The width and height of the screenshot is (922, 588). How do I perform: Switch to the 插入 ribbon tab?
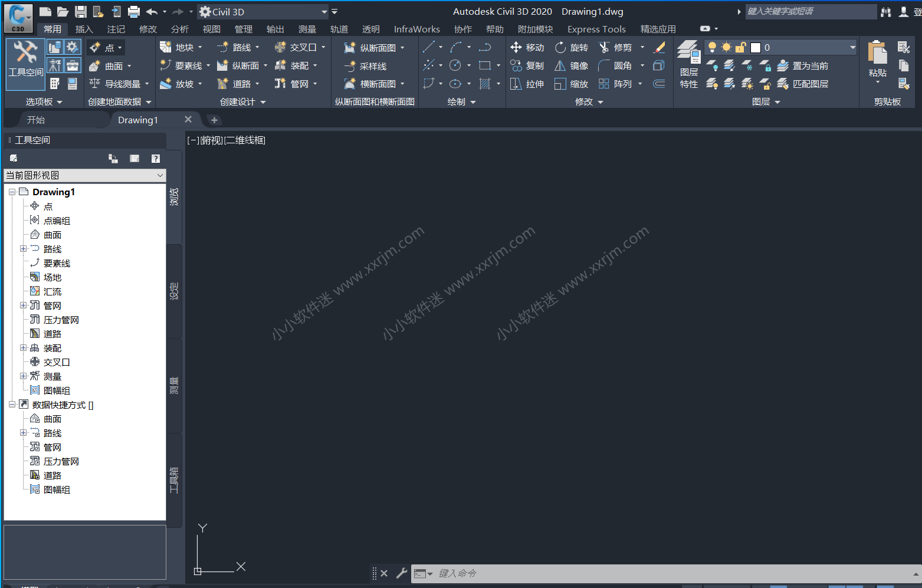tap(84, 29)
